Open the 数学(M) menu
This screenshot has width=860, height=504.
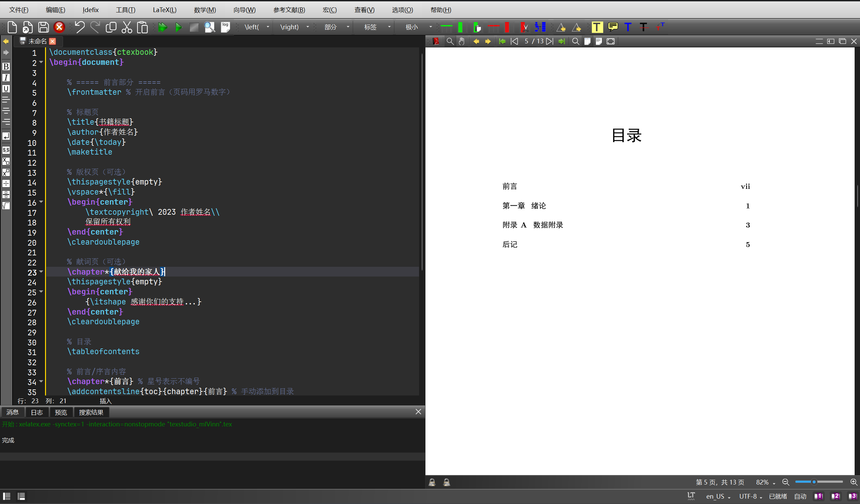click(x=205, y=10)
